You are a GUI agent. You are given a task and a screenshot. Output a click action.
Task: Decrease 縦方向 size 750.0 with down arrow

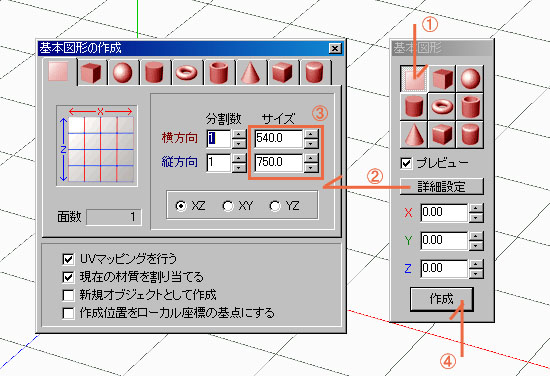coord(311,167)
